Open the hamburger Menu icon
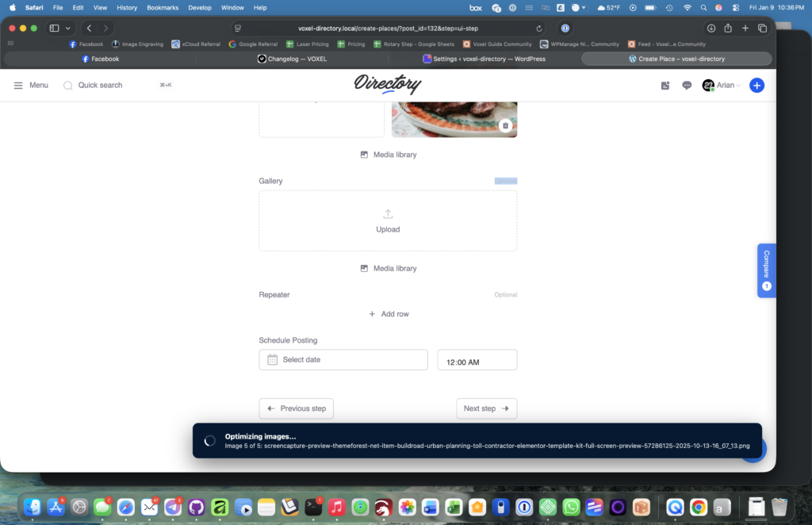 coord(18,86)
